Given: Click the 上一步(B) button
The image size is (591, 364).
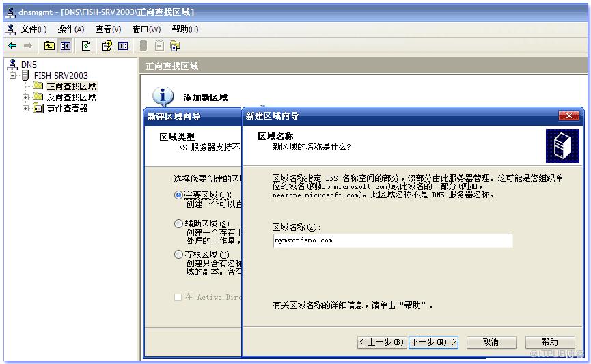Looking at the screenshot, I should tap(381, 342).
